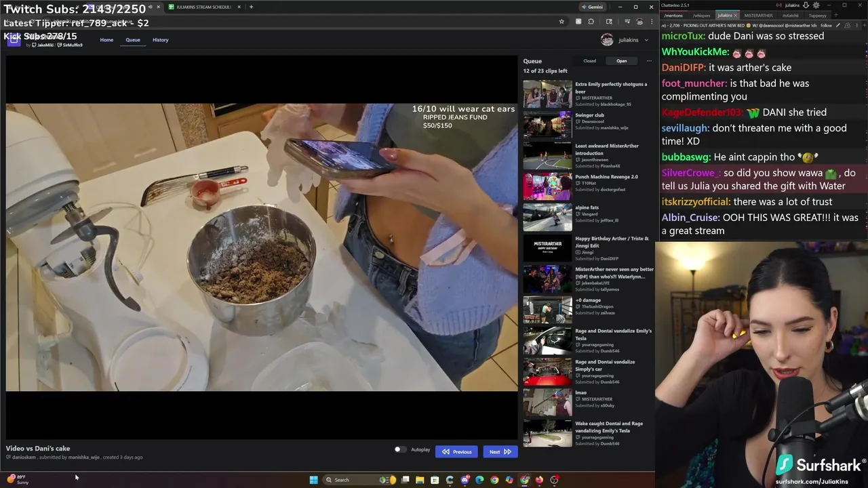
Task: Click Chatterino update download arrow icon
Action: 806,5
